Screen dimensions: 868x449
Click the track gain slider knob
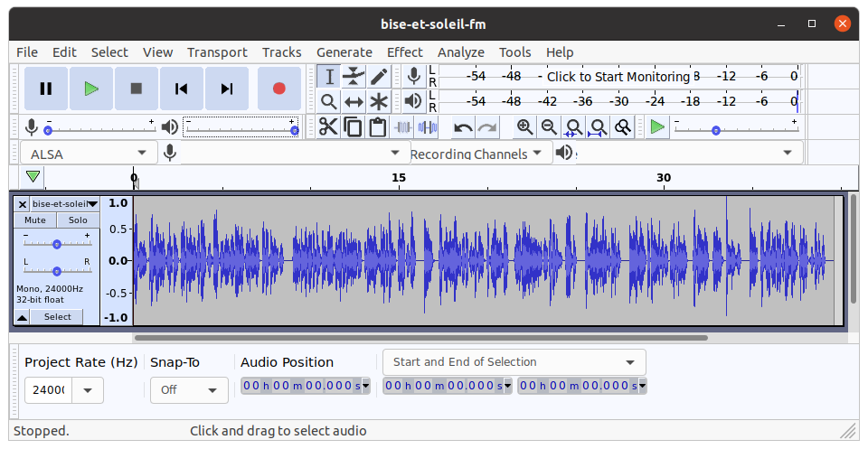point(56,245)
